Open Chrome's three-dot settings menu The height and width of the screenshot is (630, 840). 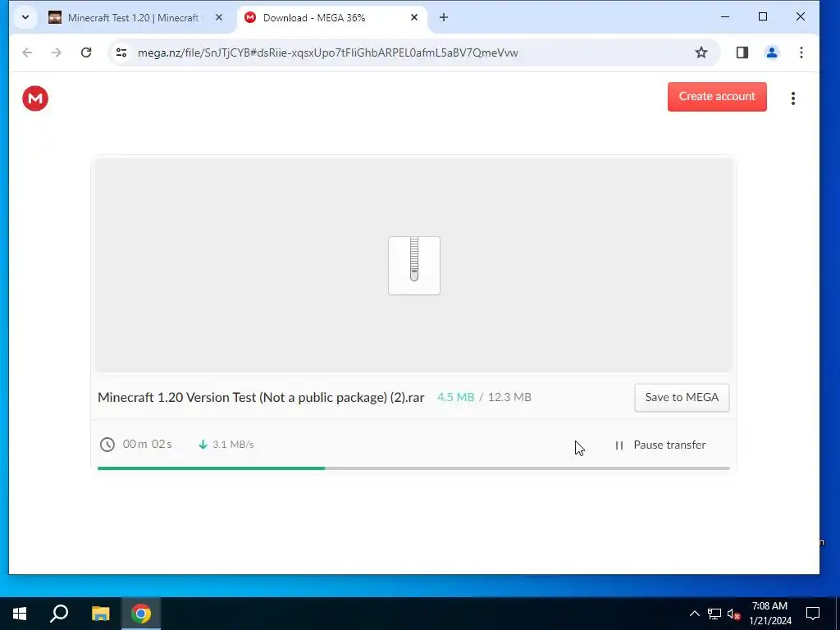[801, 52]
